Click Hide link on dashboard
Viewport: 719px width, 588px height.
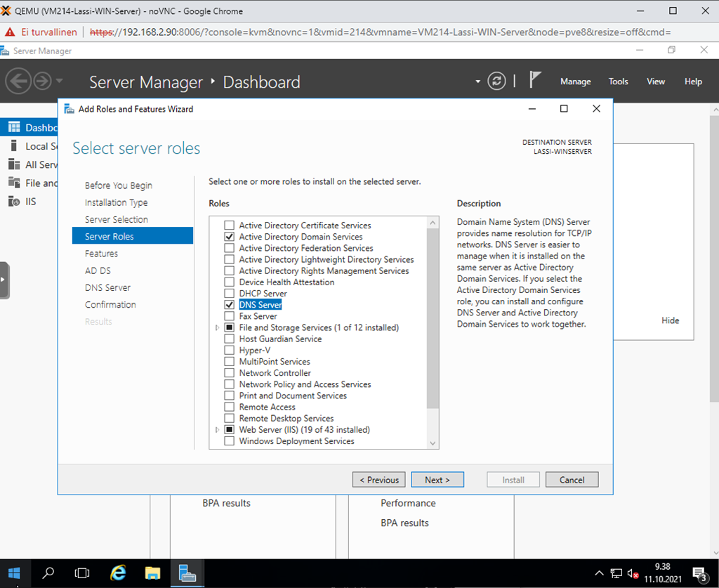(x=670, y=320)
